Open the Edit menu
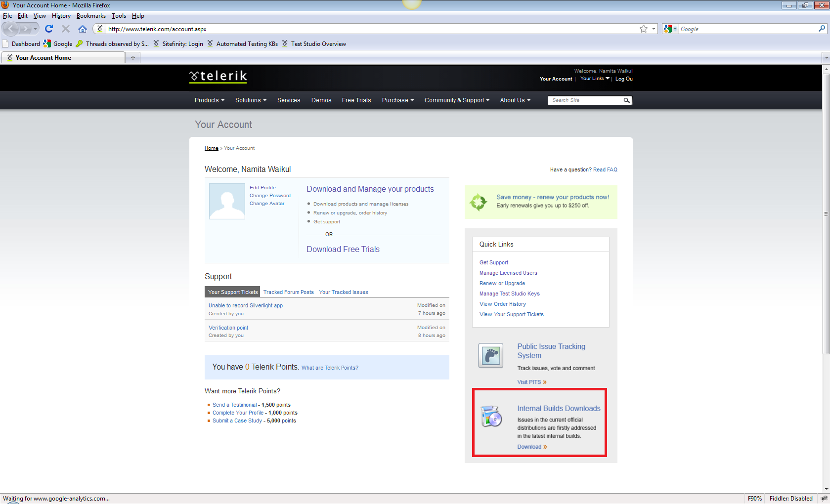The width and height of the screenshot is (830, 504). (23, 16)
